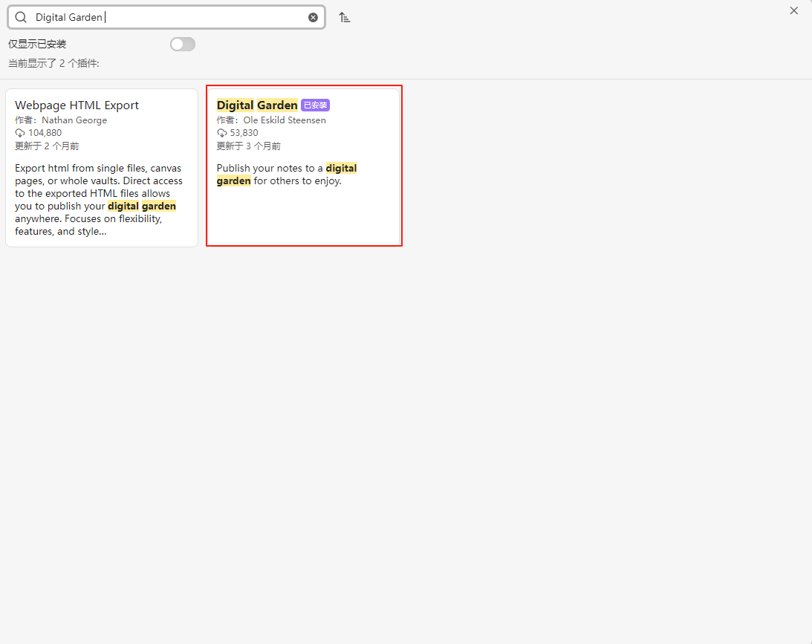The width and height of the screenshot is (812, 644).
Task: Select author Nathan George line
Action: [x=61, y=120]
